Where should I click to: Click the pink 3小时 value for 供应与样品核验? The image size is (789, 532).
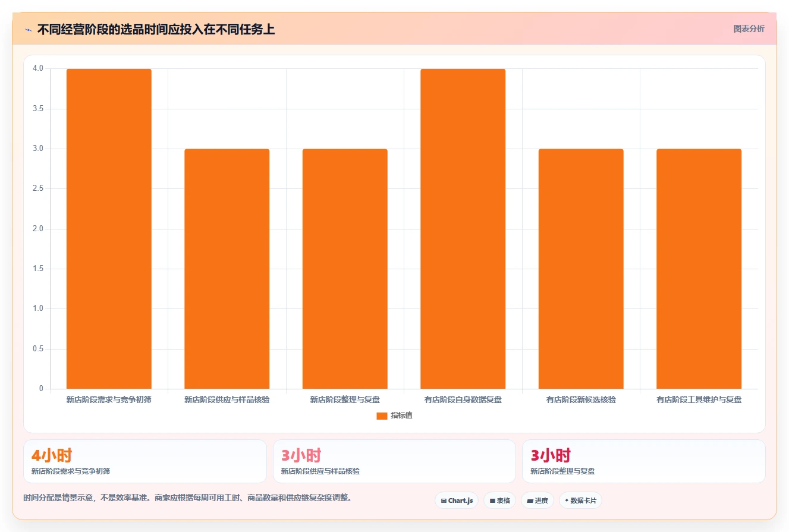point(301,456)
